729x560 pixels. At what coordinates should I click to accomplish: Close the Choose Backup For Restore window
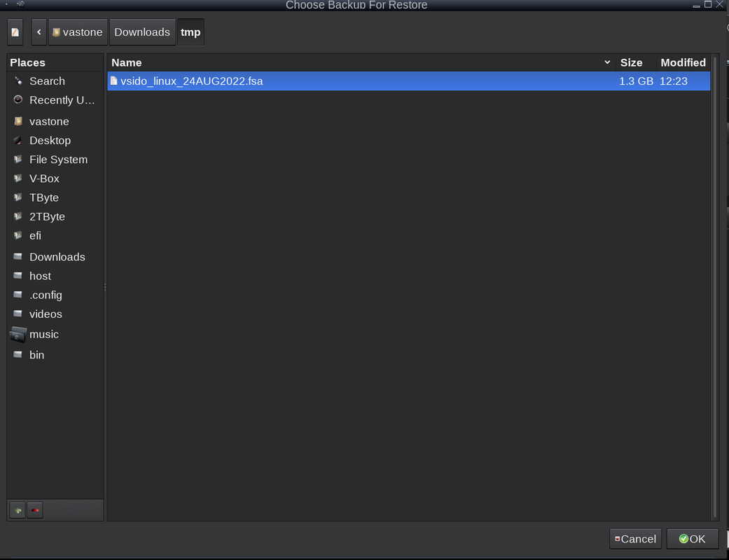(720, 4)
